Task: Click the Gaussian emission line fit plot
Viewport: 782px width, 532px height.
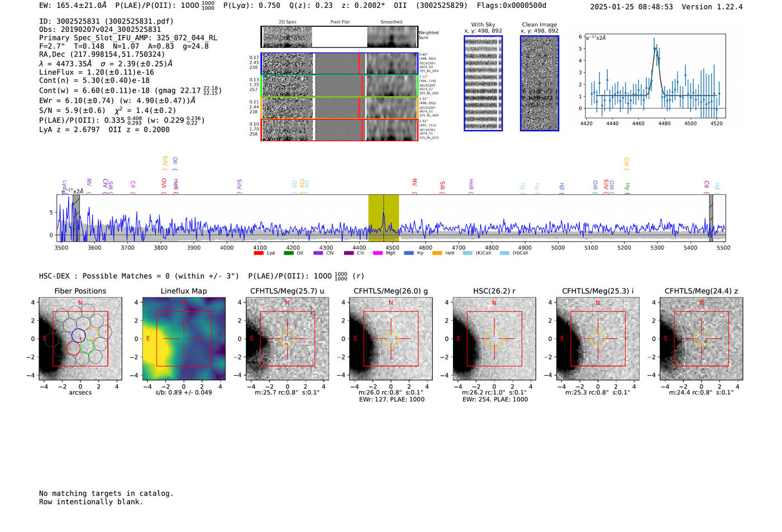Action: point(655,76)
